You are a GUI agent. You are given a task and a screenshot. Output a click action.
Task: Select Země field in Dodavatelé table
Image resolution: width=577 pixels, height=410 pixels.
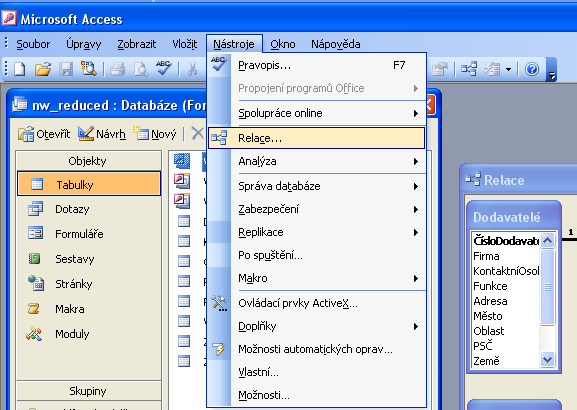coord(506,361)
